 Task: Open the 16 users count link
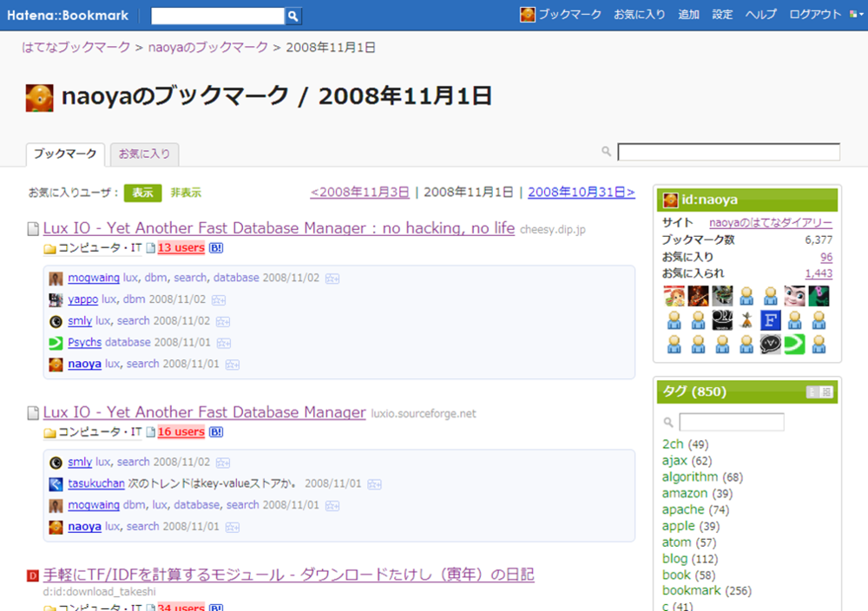click(181, 431)
